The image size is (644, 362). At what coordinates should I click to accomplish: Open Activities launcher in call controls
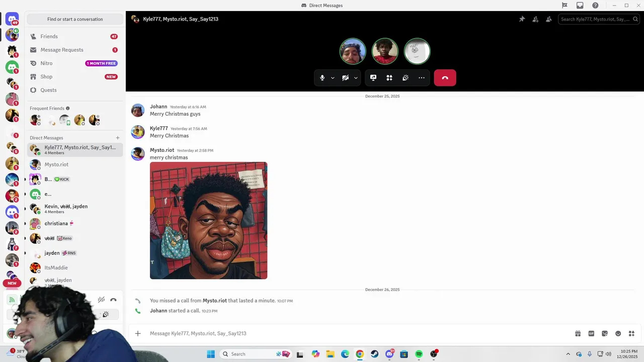click(389, 78)
